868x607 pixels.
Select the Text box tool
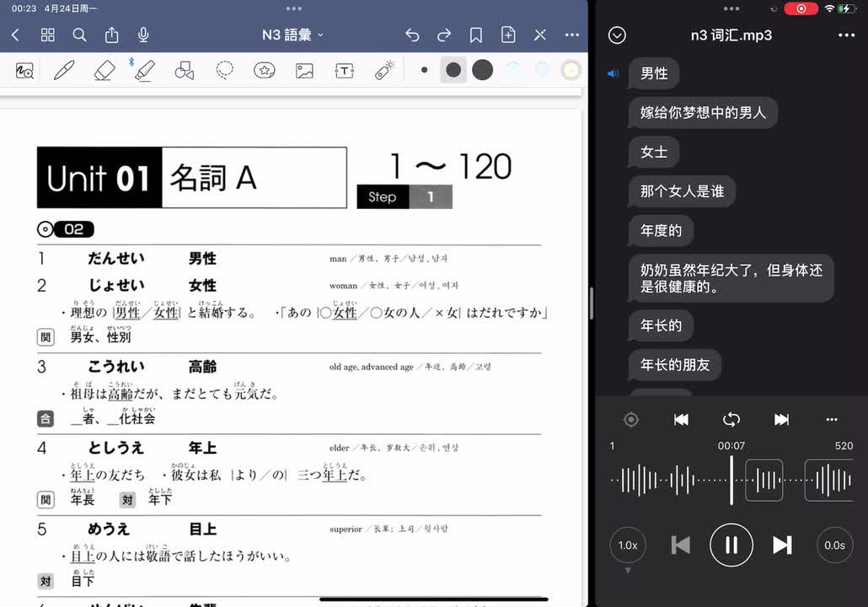(x=345, y=70)
